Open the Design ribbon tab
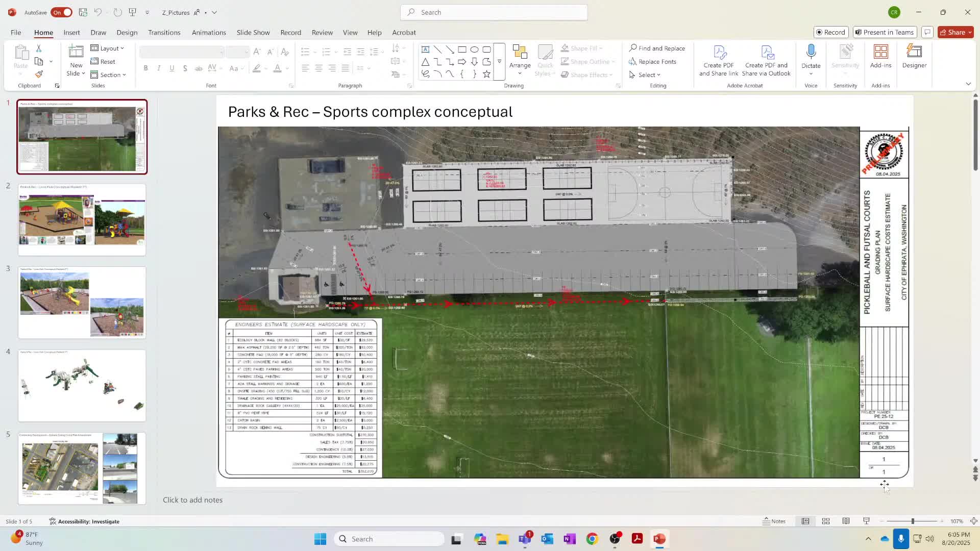980x551 pixels. click(127, 32)
